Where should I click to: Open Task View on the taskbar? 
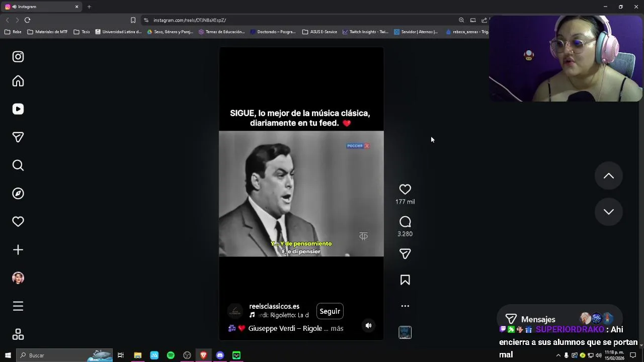[x=121, y=355]
